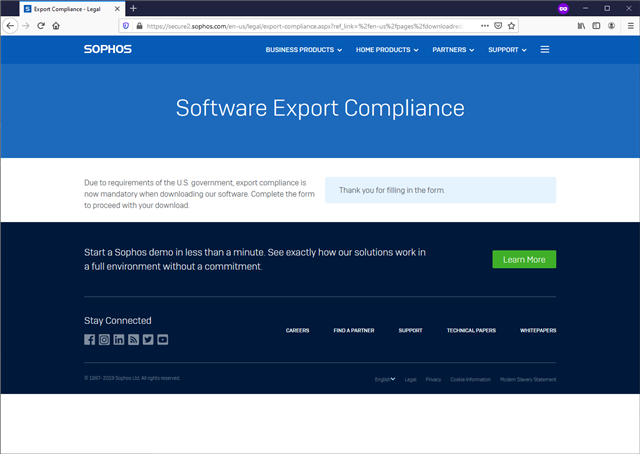Open the Legal footer link
The width and height of the screenshot is (640, 454).
click(x=410, y=379)
